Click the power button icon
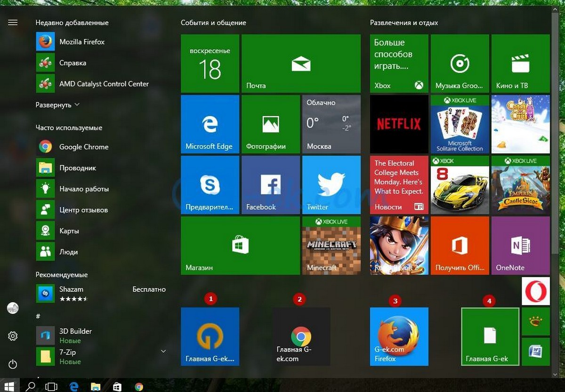Image resolution: width=565 pixels, height=392 pixels. coord(13,364)
